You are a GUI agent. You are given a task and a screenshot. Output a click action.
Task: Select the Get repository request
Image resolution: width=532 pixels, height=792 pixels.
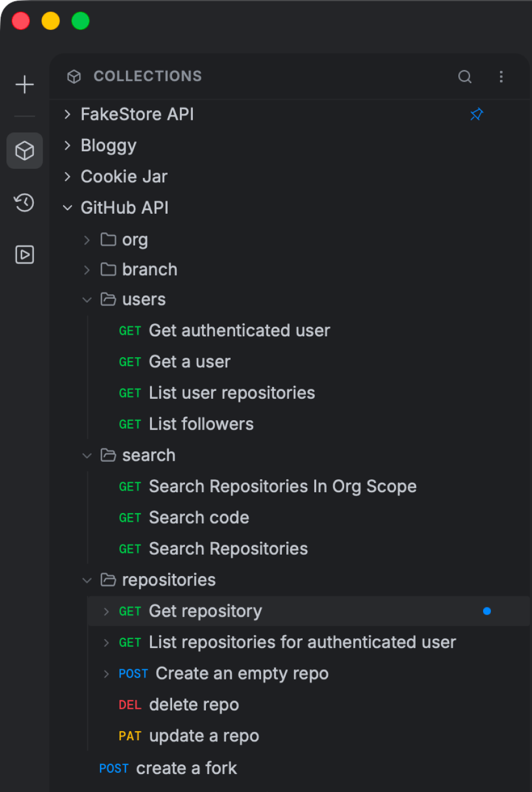pyautogui.click(x=309, y=611)
